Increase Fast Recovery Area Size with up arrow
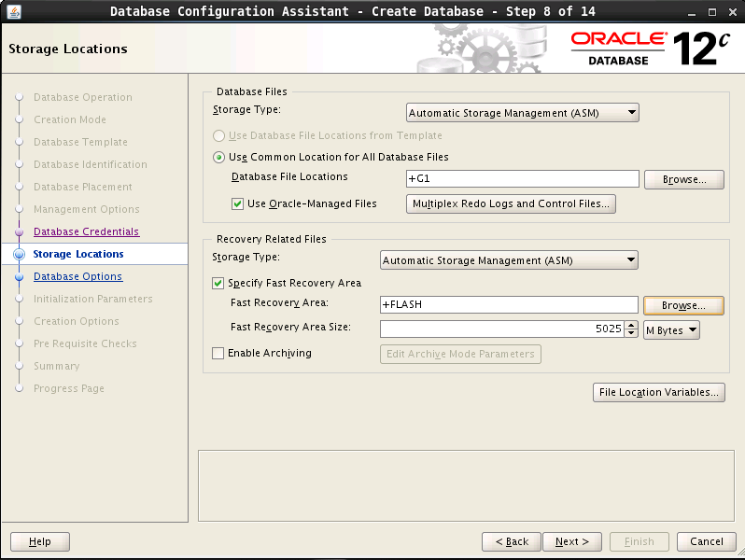The image size is (745, 560). click(631, 326)
